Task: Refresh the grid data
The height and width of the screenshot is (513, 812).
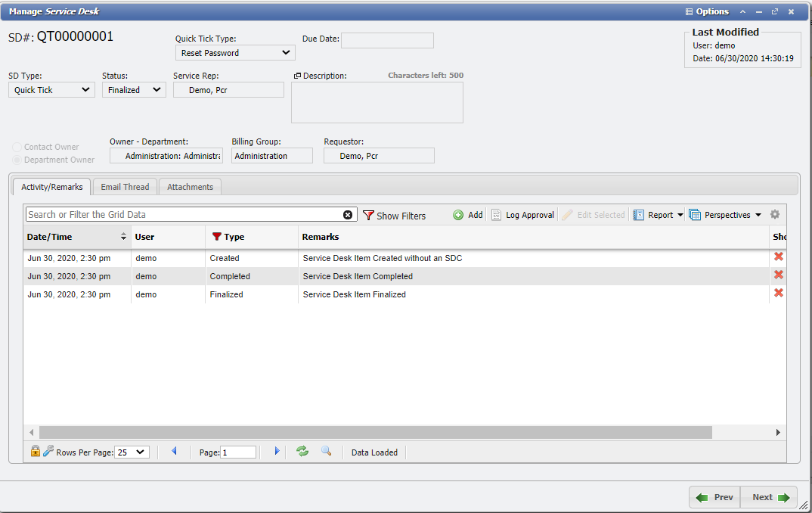Action: pos(302,452)
